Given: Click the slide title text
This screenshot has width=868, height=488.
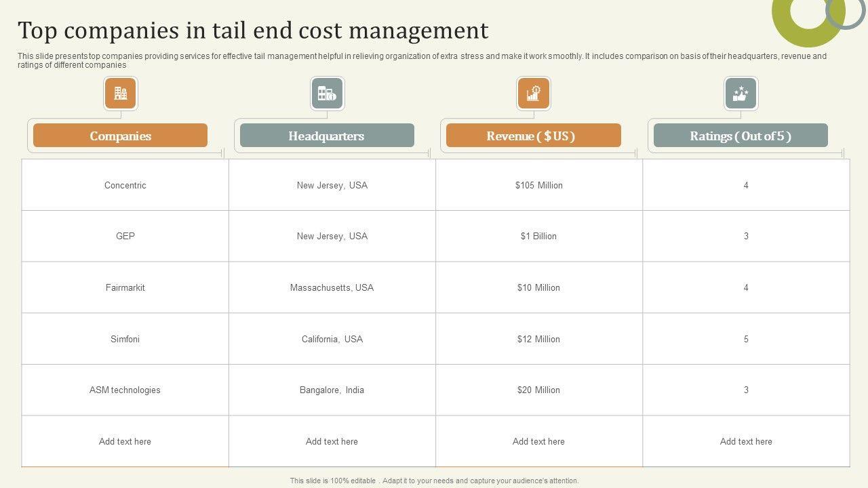Looking at the screenshot, I should (253, 30).
